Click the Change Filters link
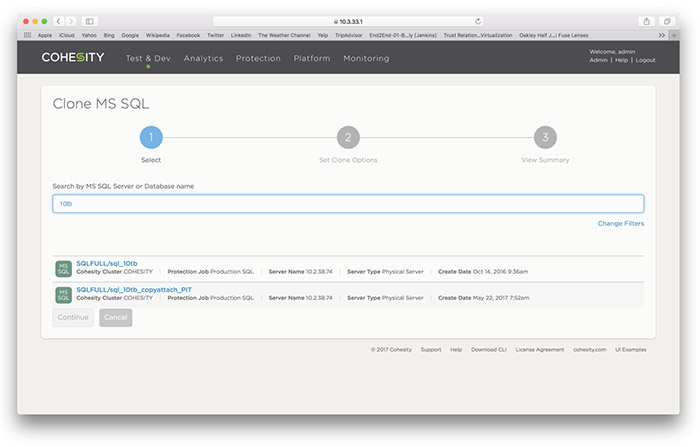 [620, 223]
